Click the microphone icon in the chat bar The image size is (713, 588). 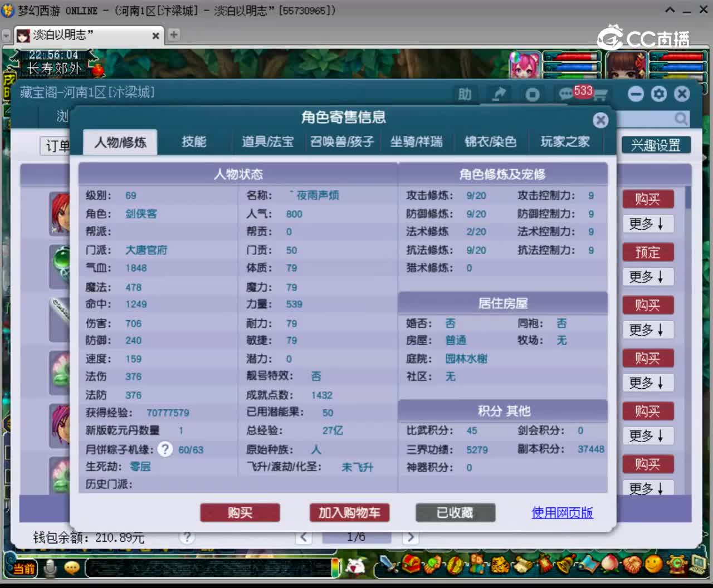point(51,567)
